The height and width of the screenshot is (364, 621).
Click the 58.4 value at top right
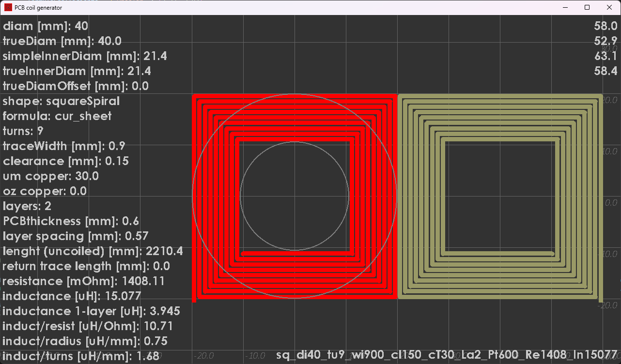pos(606,71)
